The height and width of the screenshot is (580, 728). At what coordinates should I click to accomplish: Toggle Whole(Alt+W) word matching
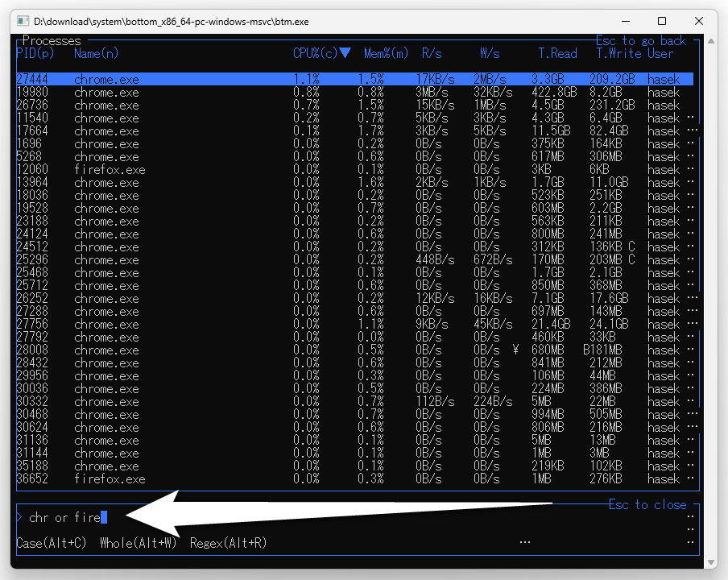pyautogui.click(x=139, y=543)
